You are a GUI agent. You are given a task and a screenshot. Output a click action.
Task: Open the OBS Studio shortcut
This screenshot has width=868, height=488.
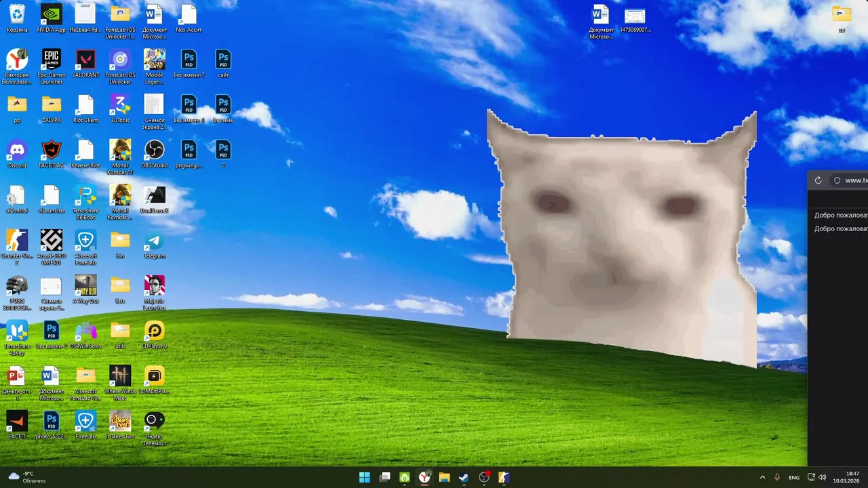pyautogui.click(x=155, y=154)
